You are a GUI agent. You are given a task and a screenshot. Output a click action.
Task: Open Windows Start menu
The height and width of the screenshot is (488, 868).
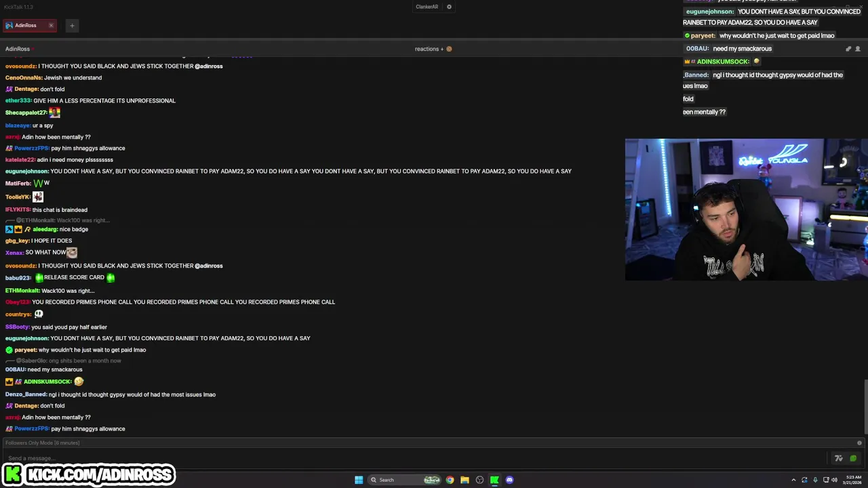(x=359, y=480)
